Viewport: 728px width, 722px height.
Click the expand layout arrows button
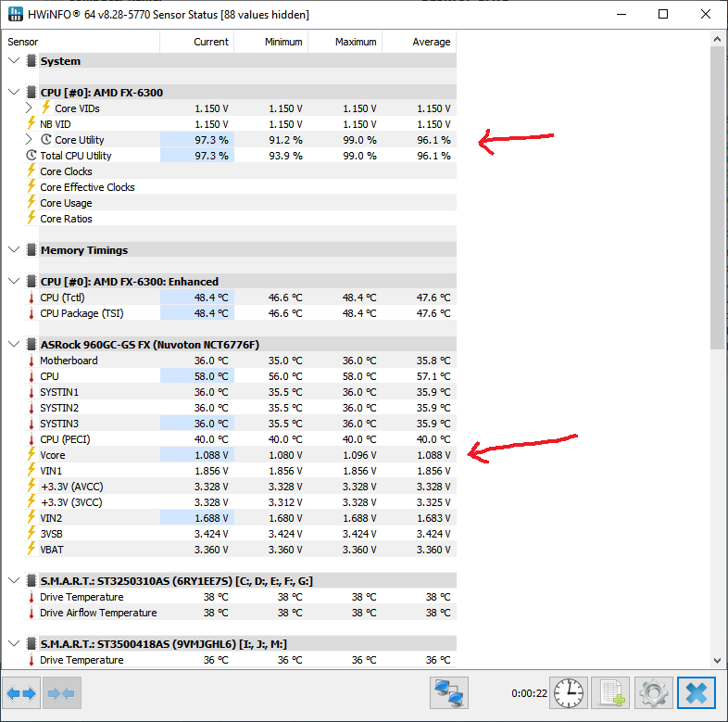click(21, 693)
